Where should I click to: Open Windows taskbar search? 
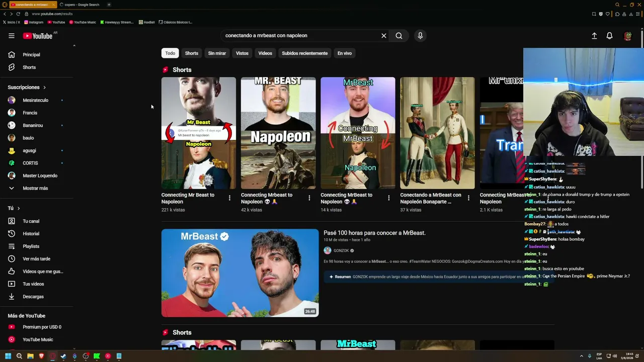pyautogui.click(x=19, y=356)
